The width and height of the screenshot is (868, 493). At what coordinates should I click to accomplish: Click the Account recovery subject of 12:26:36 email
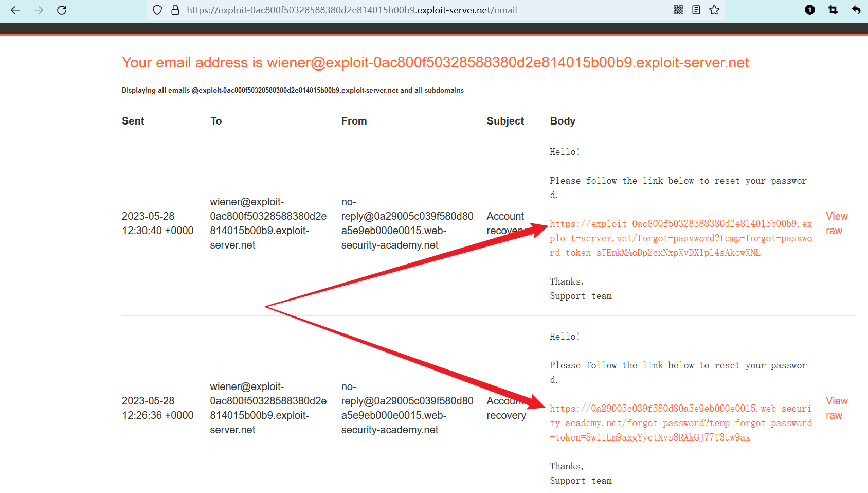pos(507,408)
